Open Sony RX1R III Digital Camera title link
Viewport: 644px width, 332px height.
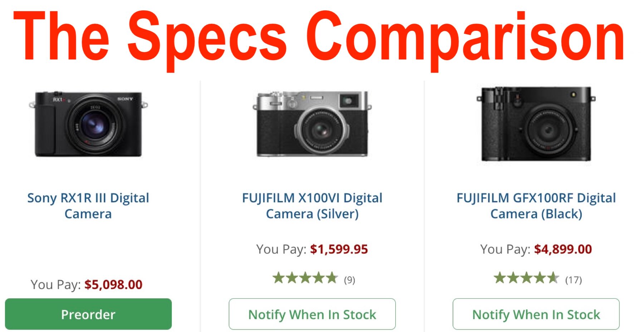(x=88, y=206)
